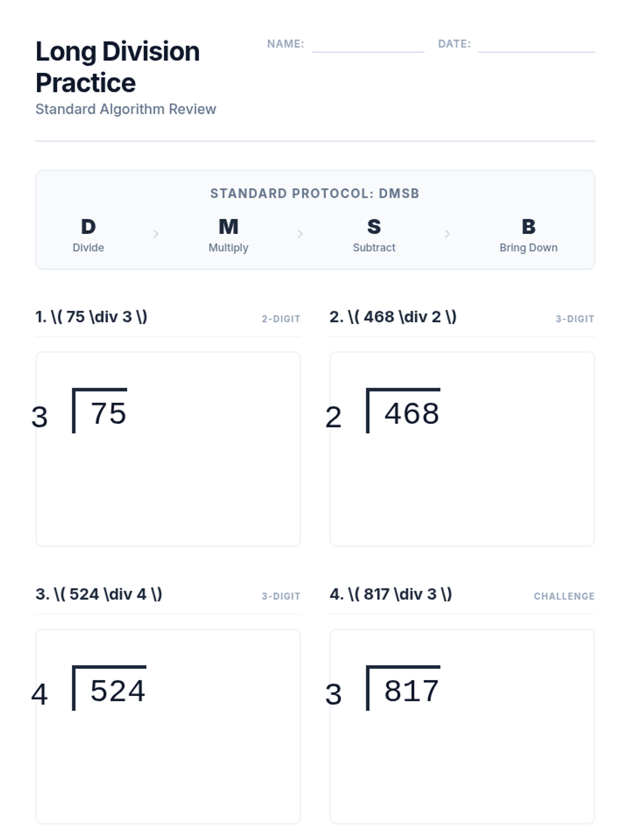630x840 pixels.
Task: Click the Subtract step letter S
Action: point(374,227)
